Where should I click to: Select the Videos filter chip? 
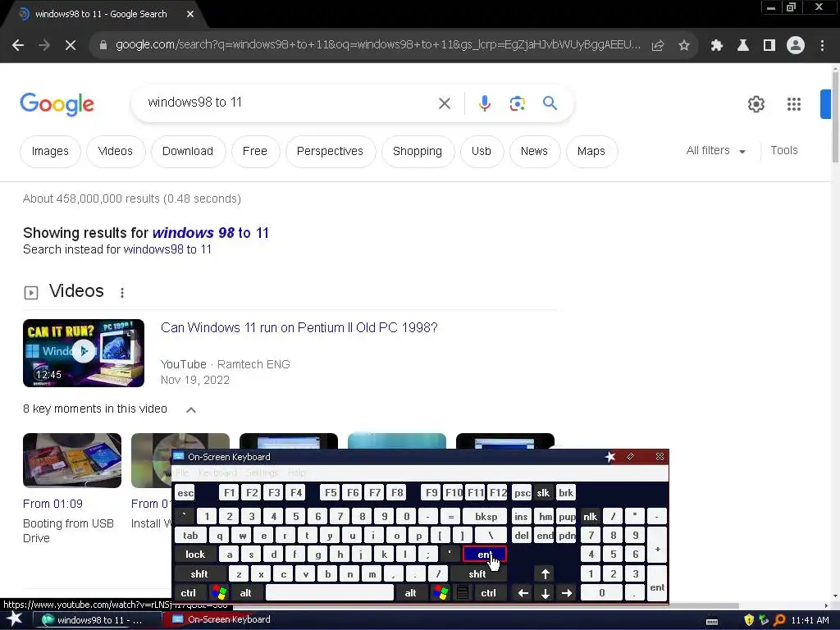(115, 152)
